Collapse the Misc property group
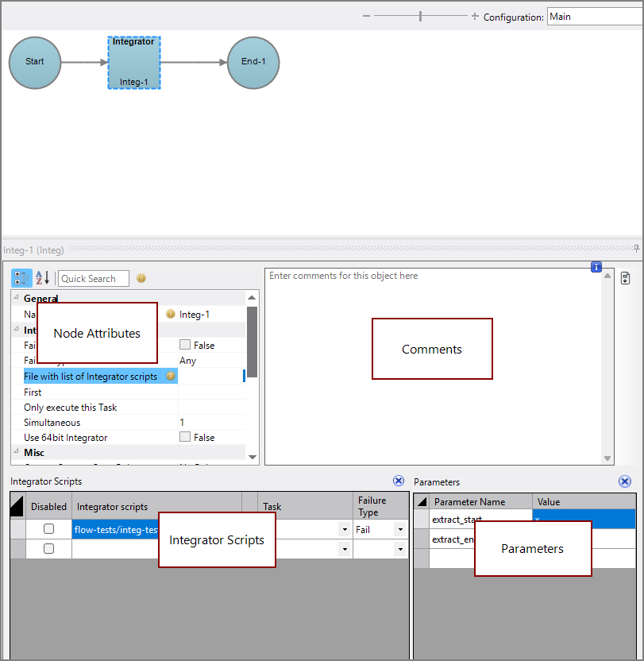Viewport: 644px width, 661px height. (x=16, y=451)
